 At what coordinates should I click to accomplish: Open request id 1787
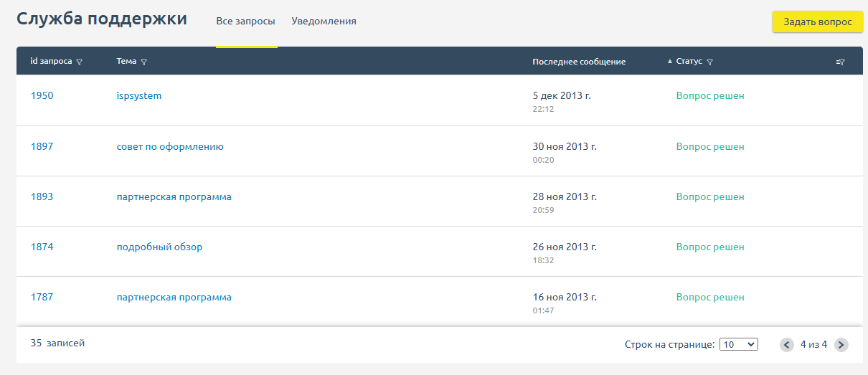pyautogui.click(x=42, y=297)
